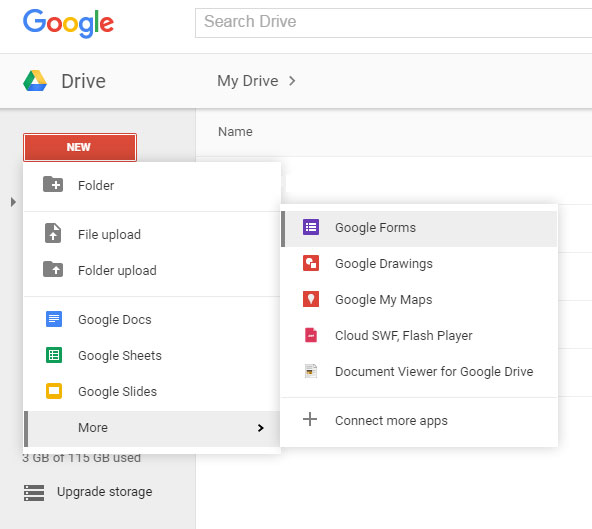Click the Google Drive triangle logo

point(35,81)
